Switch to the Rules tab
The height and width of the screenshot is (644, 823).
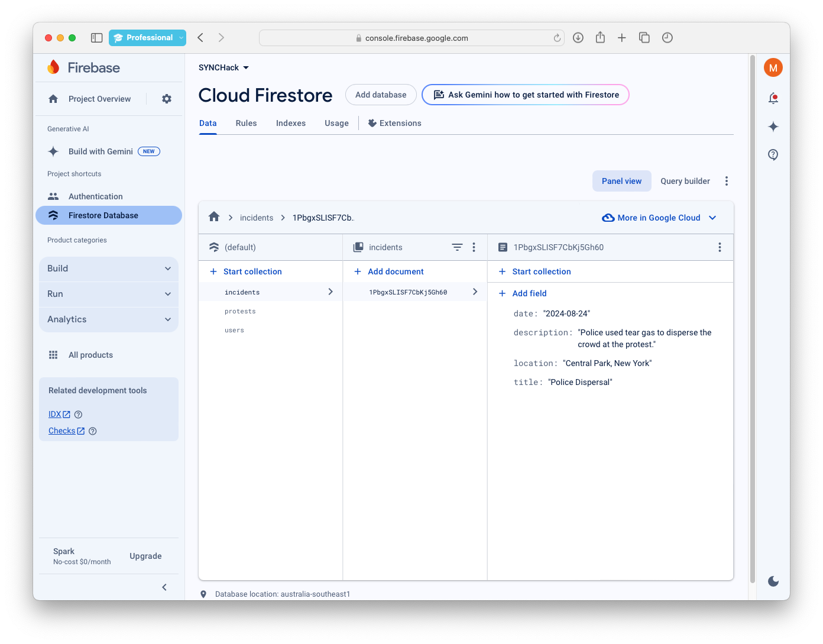pyautogui.click(x=246, y=123)
